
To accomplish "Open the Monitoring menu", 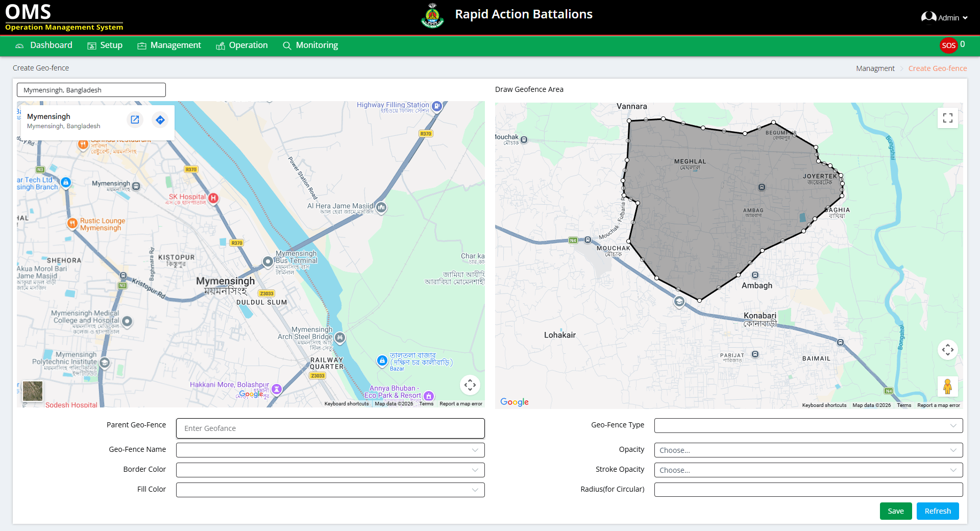I will [310, 45].
